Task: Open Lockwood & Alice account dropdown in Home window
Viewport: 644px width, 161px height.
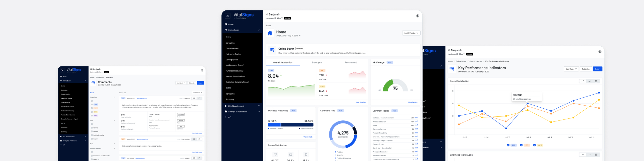Action: point(274,18)
